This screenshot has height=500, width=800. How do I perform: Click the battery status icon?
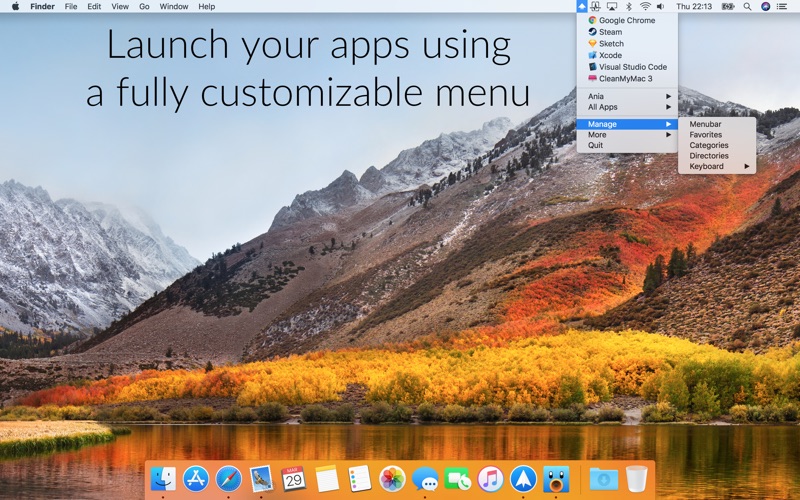pos(728,6)
